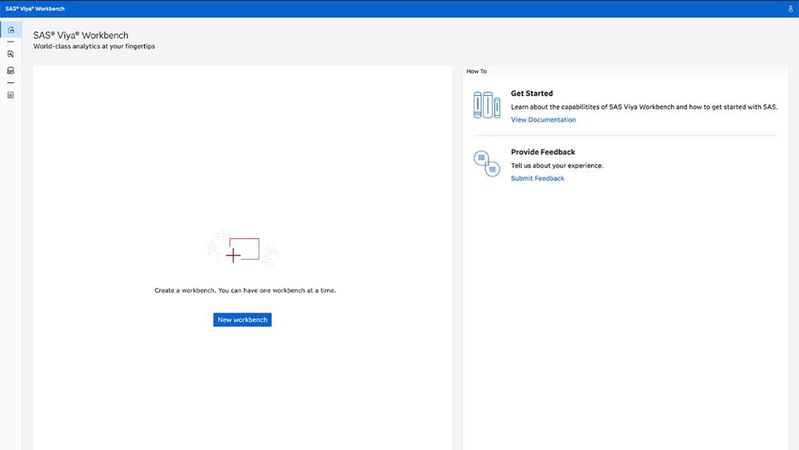Click the Get Started heading
Image resolution: width=799 pixels, height=450 pixels.
pos(531,93)
